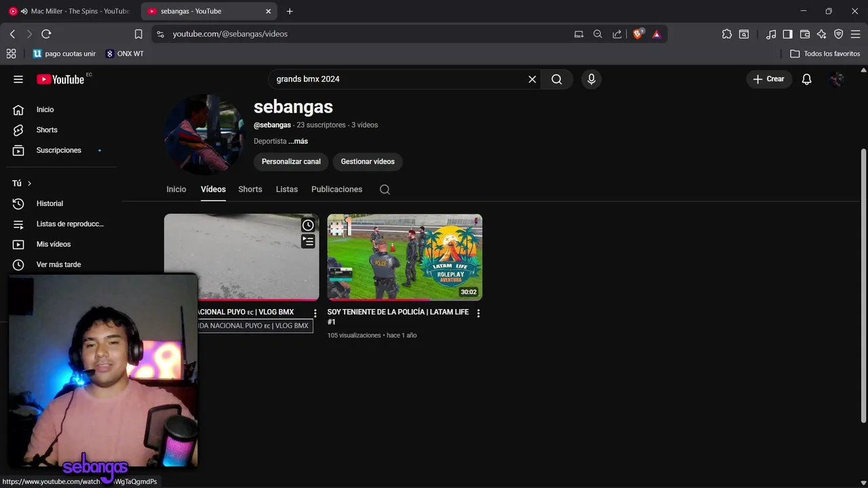Bookmark this page icon
This screenshot has height=488, width=868.
click(138, 34)
